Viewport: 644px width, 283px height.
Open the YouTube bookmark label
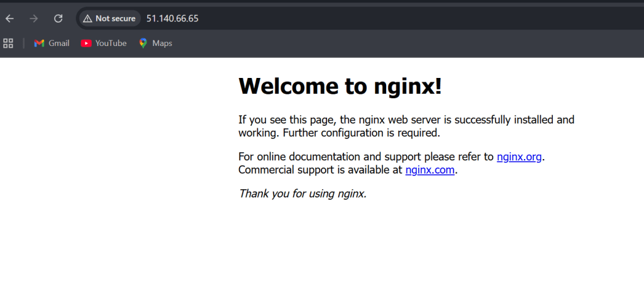[111, 43]
